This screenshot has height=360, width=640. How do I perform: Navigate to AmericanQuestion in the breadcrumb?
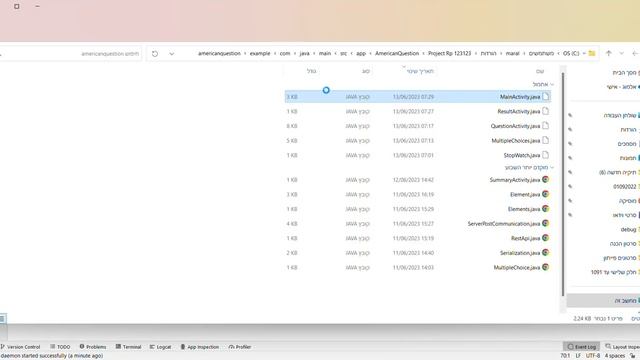[397, 53]
